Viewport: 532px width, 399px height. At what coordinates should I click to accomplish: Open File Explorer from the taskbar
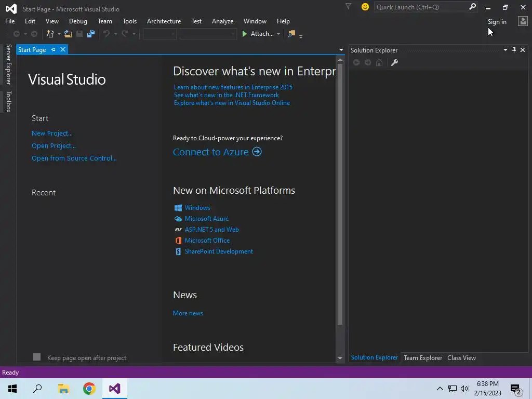tap(63, 389)
